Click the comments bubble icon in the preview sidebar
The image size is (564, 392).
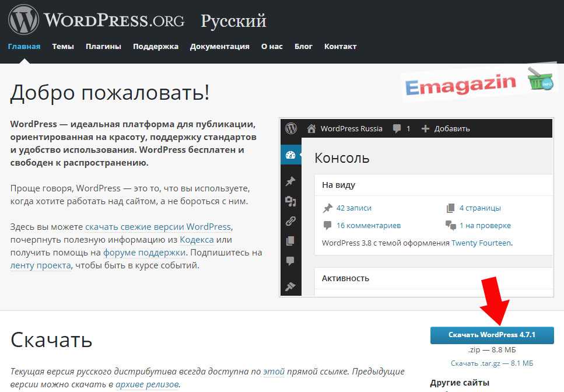pos(290,261)
